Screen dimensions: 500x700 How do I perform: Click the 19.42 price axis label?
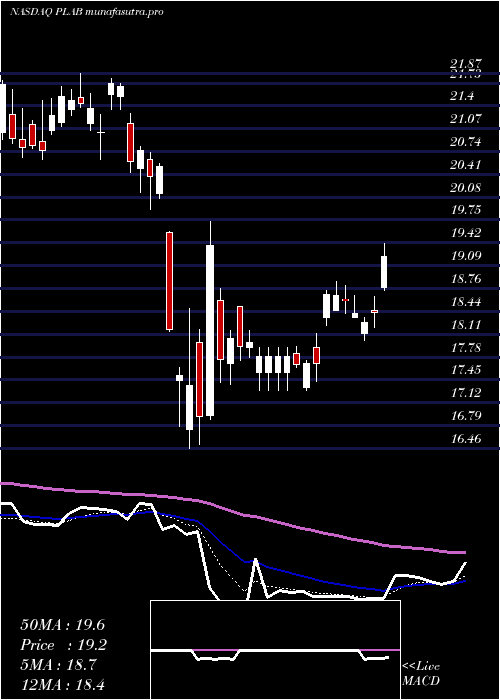(466, 233)
